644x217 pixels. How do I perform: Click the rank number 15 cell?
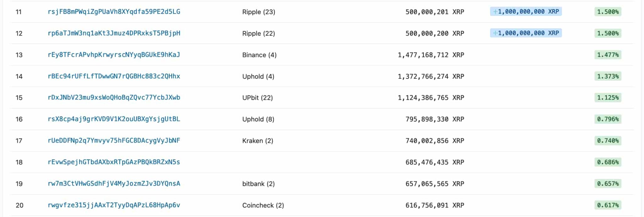click(x=19, y=98)
